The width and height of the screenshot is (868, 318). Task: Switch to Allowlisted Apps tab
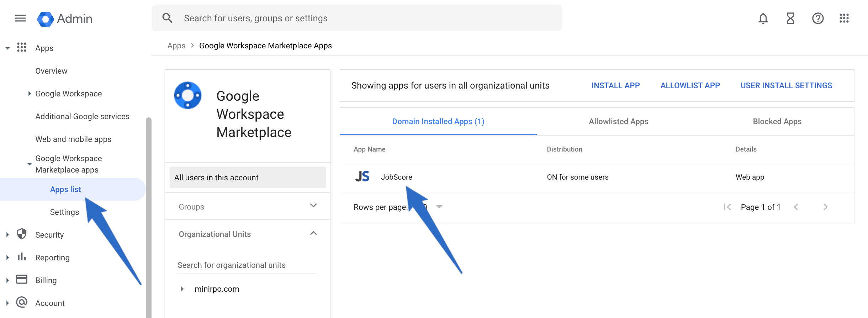[619, 121]
